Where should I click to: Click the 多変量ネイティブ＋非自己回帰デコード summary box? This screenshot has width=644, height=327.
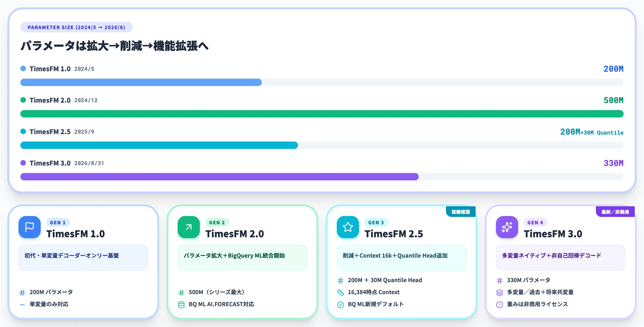560,257
